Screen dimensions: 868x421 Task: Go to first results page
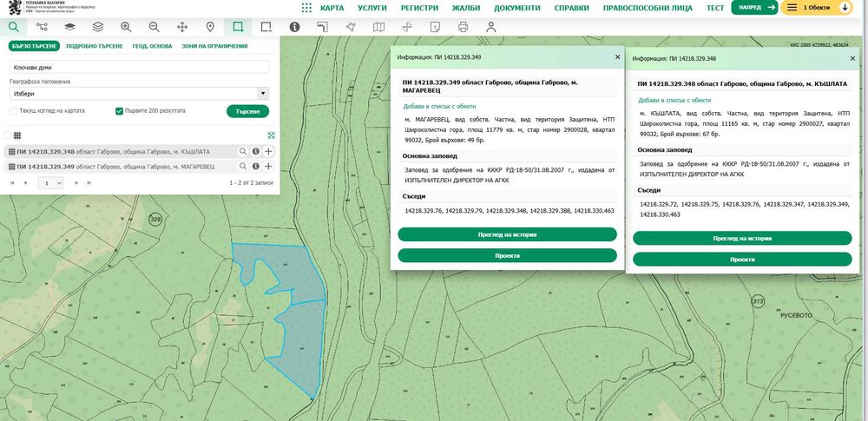coord(12,183)
